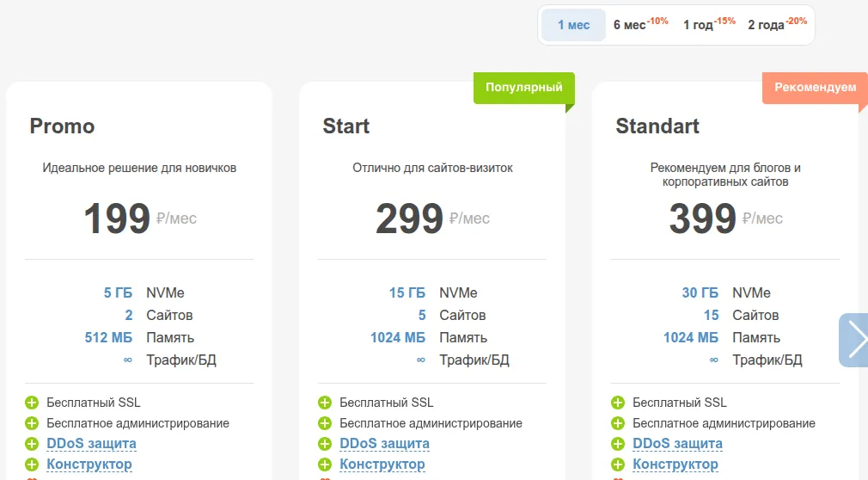Click the next plans arrow
The image size is (868, 480).
click(853, 340)
